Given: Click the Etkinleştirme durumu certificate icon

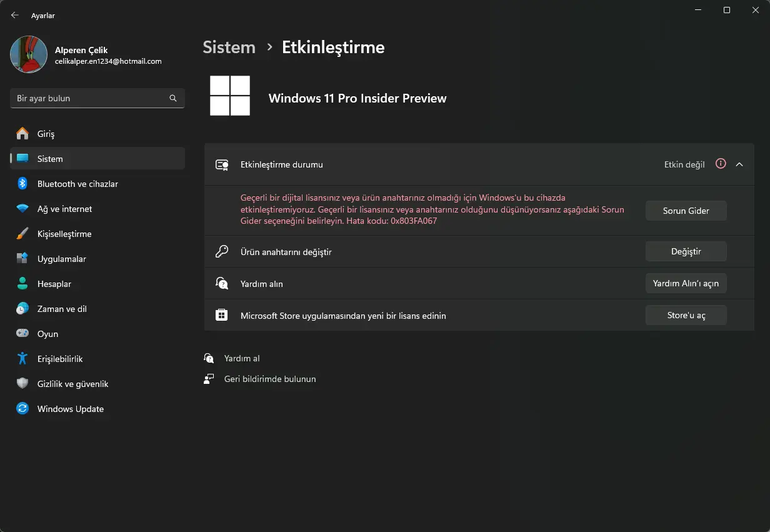Looking at the screenshot, I should click(222, 165).
